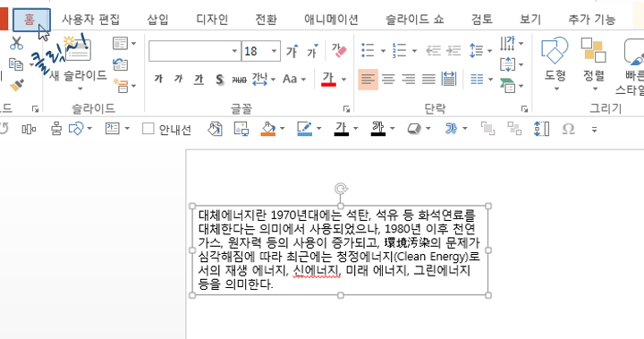Open the 전환 tab
Viewport: 644px width, 339px height.
tap(267, 20)
